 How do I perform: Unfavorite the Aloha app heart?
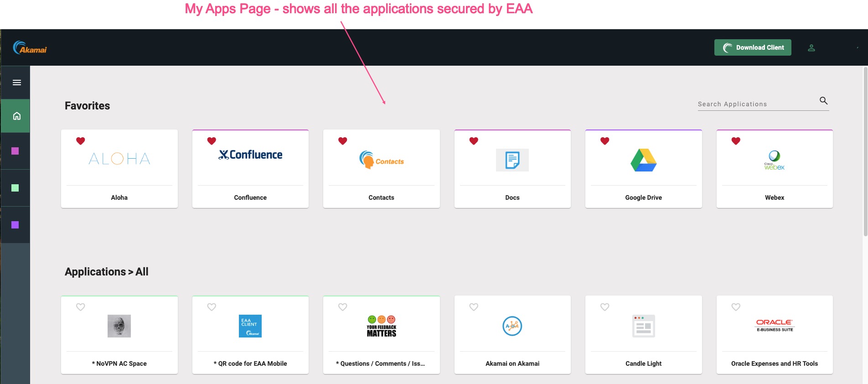click(81, 141)
